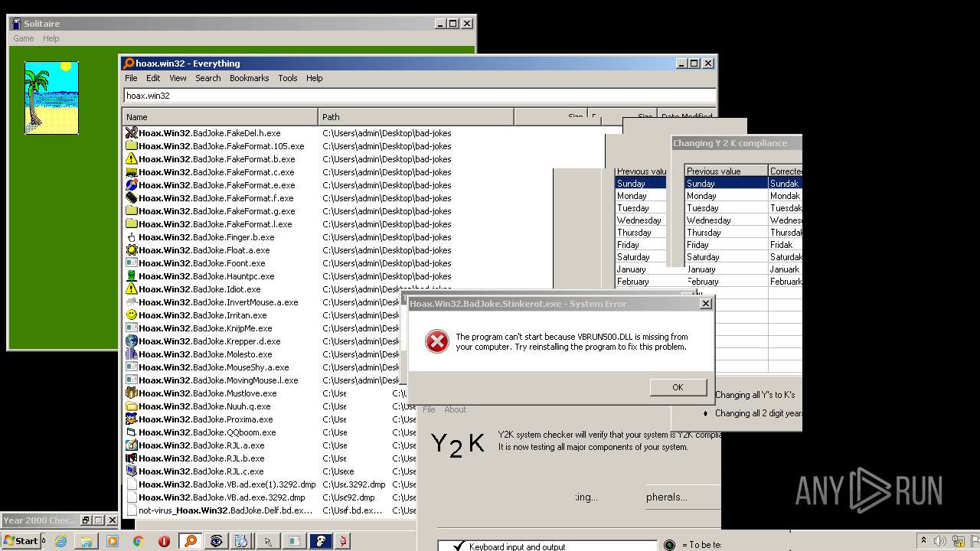
Task: Sort by the Name column header
Action: click(x=220, y=117)
